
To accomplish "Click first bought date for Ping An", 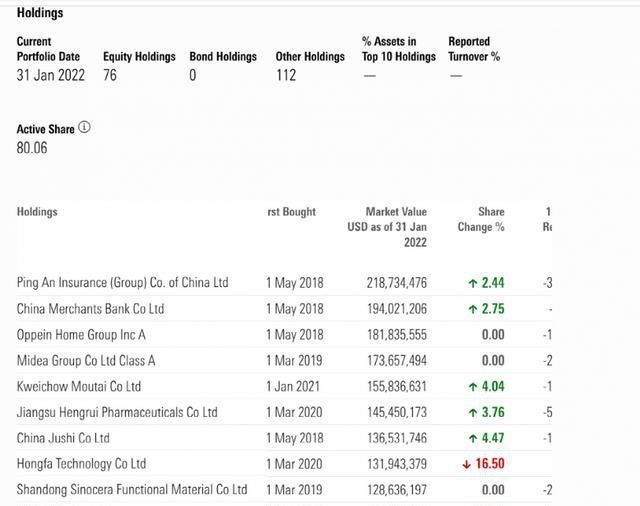I will [x=295, y=282].
